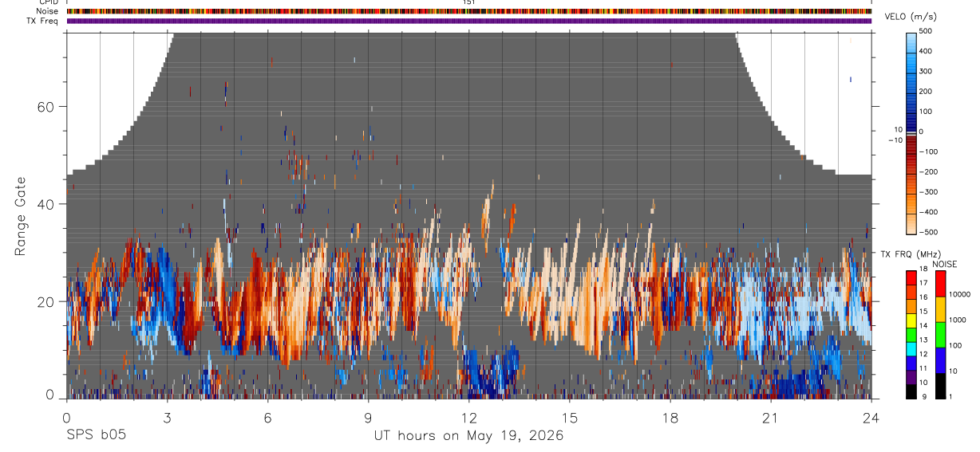Viewport: 980px width, 452px height.
Task: Click the purple TX Freq strip above the plot
Action: [468, 21]
